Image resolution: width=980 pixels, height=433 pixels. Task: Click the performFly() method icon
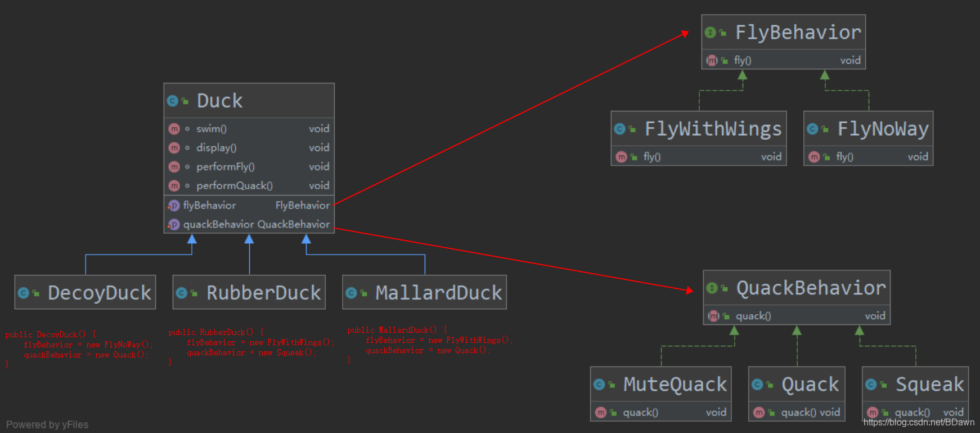[174, 167]
